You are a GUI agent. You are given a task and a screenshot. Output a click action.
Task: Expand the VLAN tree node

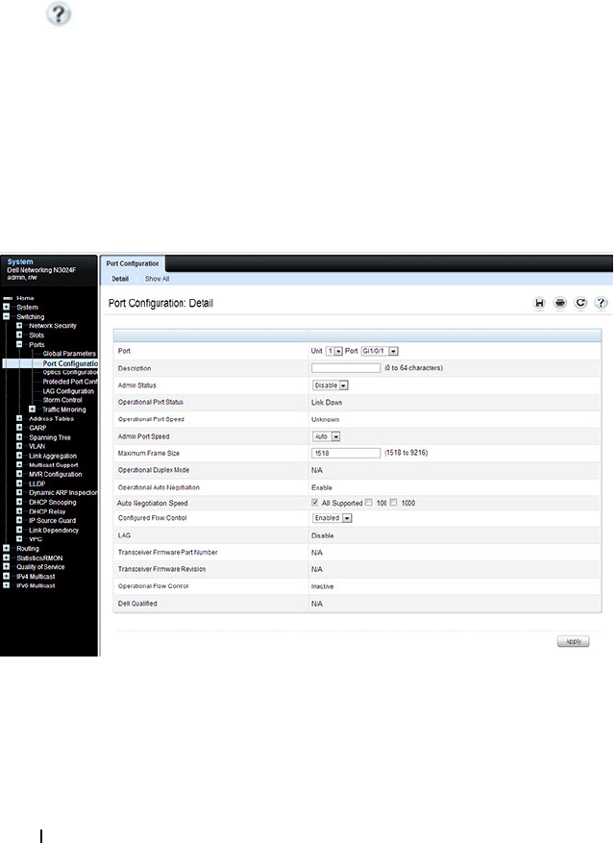pos(19,446)
